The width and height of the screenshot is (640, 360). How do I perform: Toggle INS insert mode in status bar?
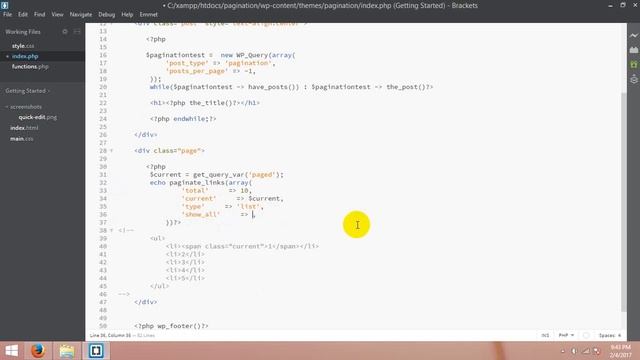click(545, 335)
